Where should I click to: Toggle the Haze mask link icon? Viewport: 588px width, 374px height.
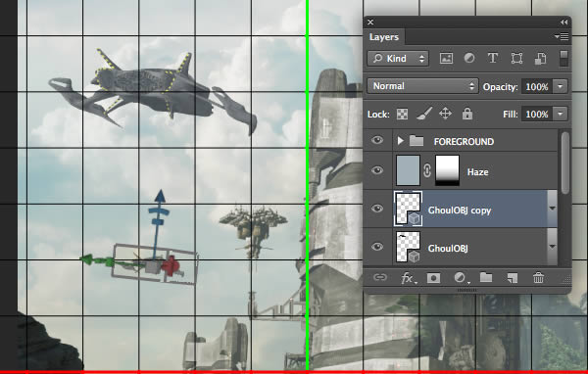pyautogui.click(x=427, y=171)
